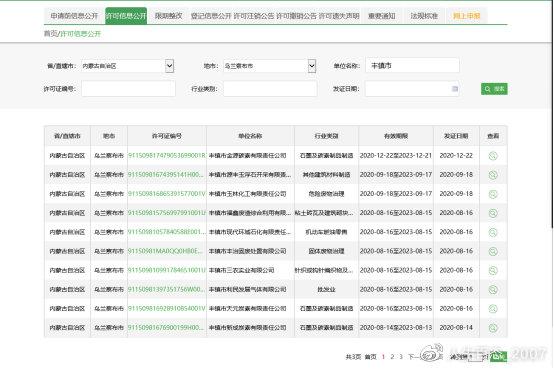Focus the 许可证编号 input field
Viewport: 554px width, 369px height.
128,89
